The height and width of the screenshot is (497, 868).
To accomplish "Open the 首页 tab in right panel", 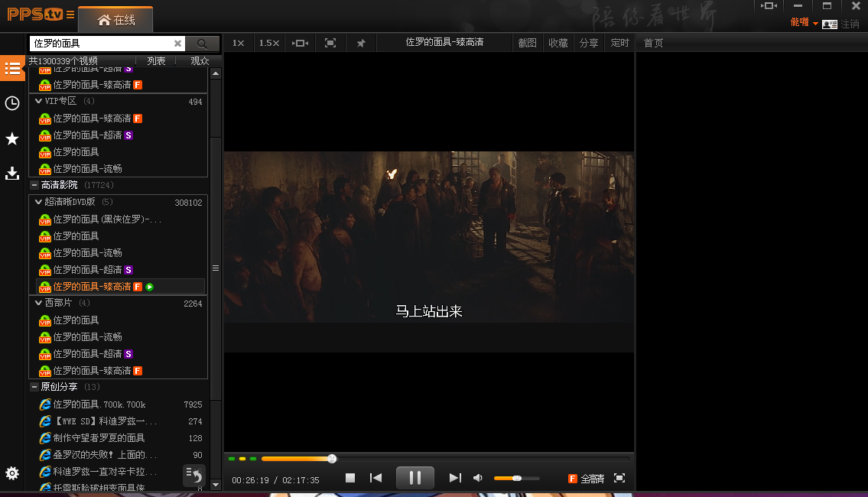I will (x=653, y=44).
